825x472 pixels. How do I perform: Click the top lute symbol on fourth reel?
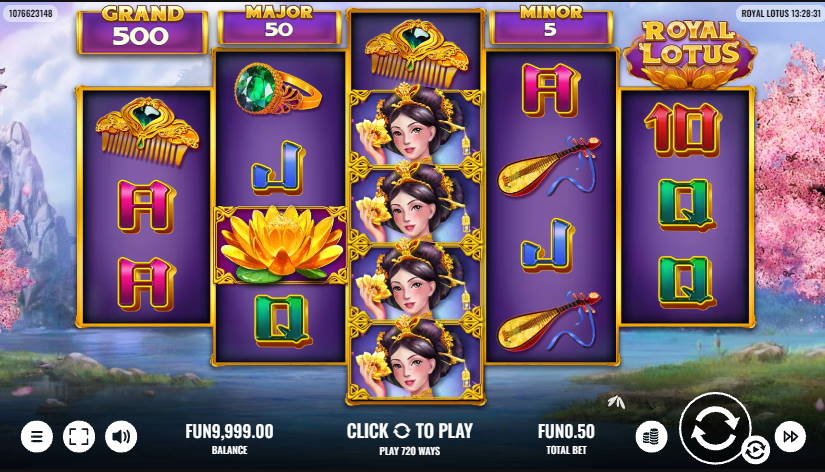549,166
